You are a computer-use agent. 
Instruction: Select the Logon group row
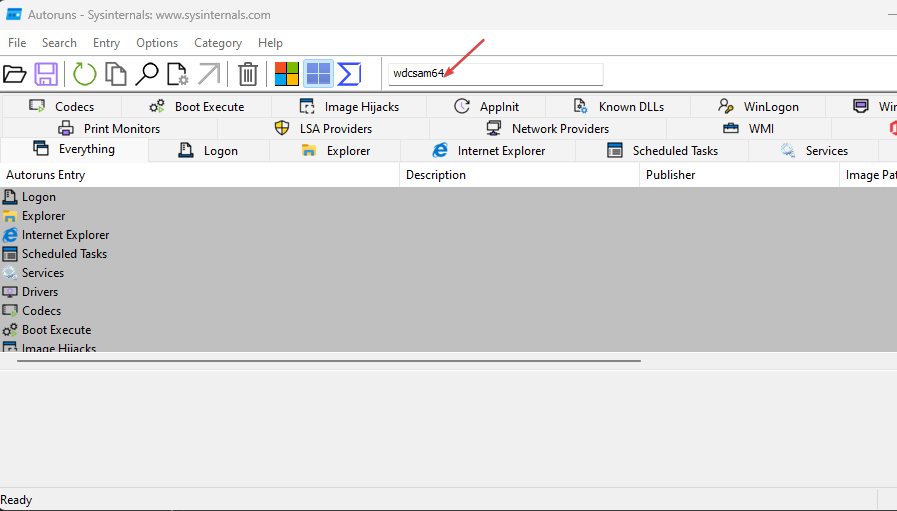tap(448, 197)
